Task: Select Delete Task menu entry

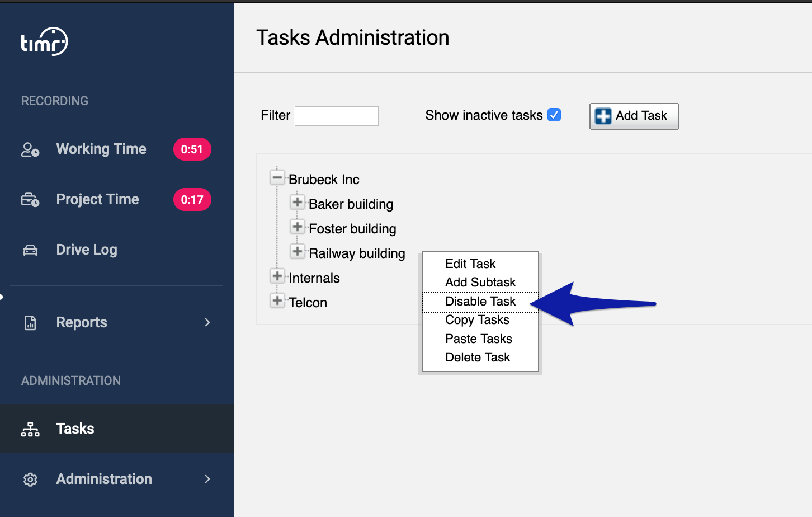Action: point(480,357)
